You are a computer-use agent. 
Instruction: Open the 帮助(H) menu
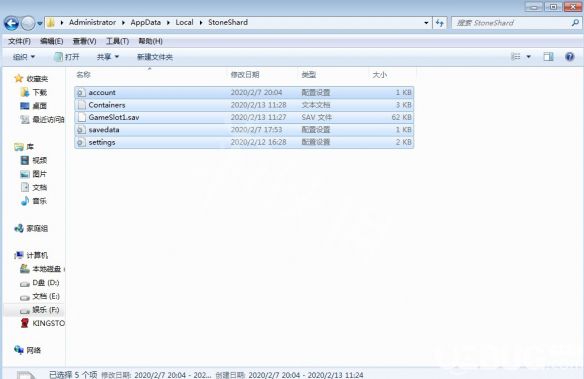pyautogui.click(x=150, y=41)
